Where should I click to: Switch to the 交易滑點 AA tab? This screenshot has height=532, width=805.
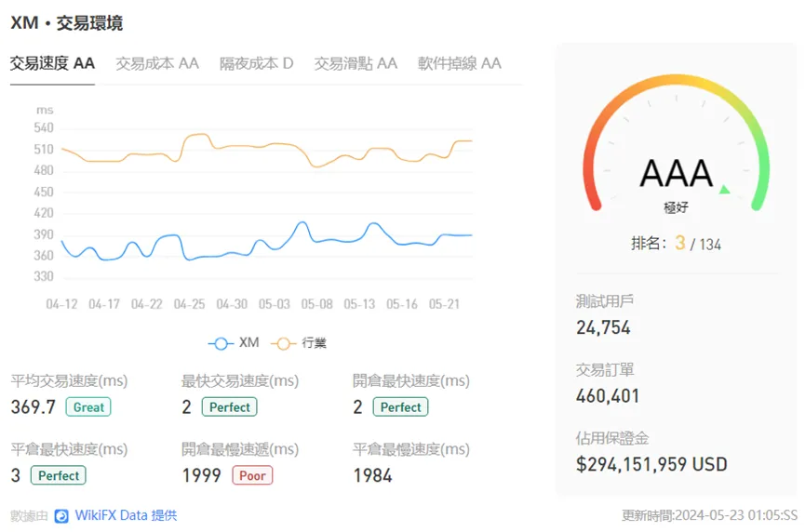pyautogui.click(x=356, y=63)
